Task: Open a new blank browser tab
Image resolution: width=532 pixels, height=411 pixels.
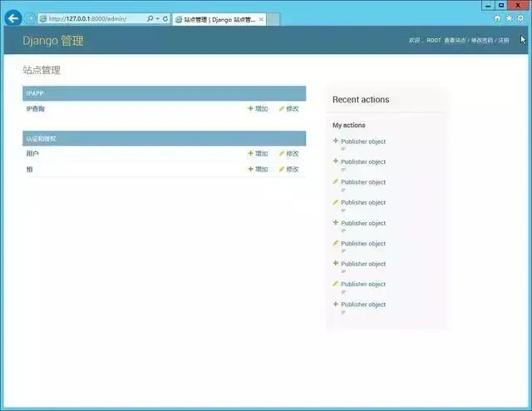Action: [273, 20]
